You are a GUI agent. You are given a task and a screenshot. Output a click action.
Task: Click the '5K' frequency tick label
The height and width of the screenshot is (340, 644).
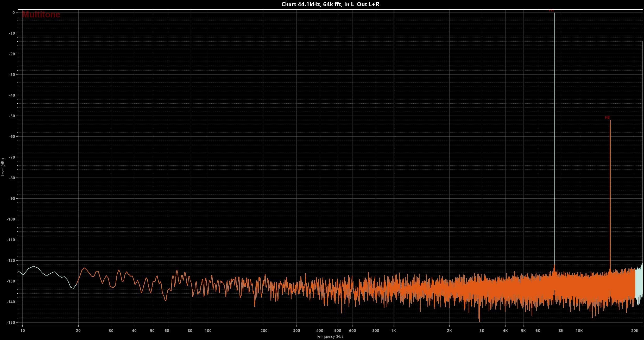523,331
